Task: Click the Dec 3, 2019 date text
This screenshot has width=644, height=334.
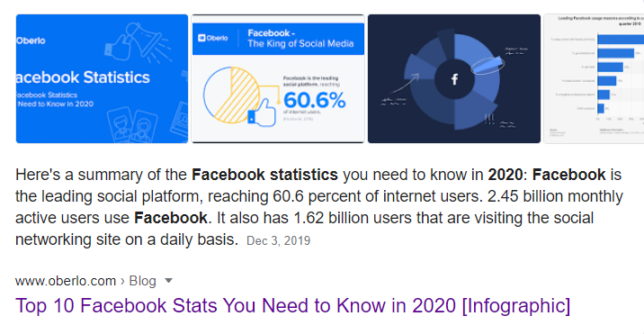Action: coord(279,240)
